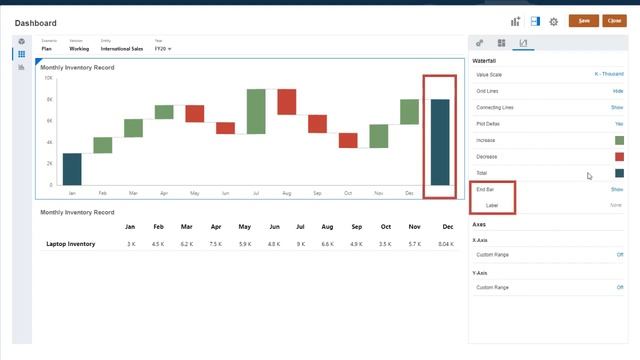This screenshot has height=360, width=640.
Task: Switch to the grid layout properties tab
Action: click(x=501, y=43)
